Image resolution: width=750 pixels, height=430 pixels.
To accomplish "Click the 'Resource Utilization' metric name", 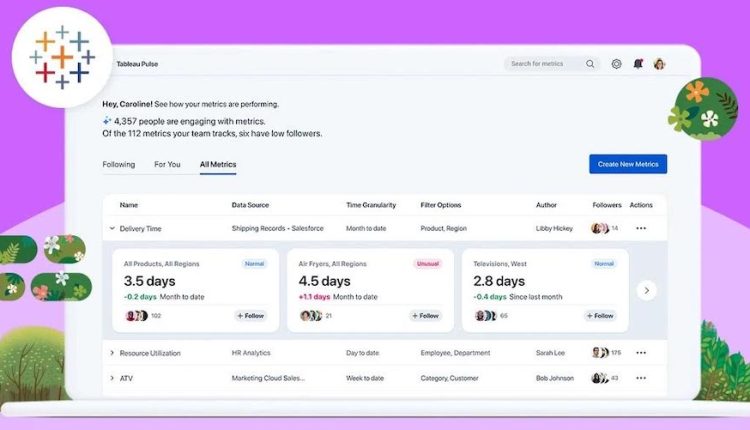I will point(150,353).
